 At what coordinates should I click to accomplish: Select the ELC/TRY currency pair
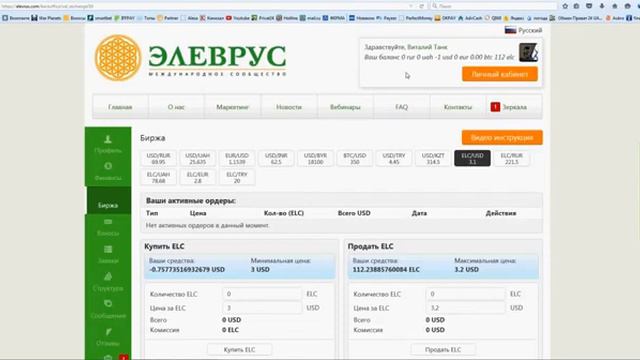pyautogui.click(x=237, y=177)
